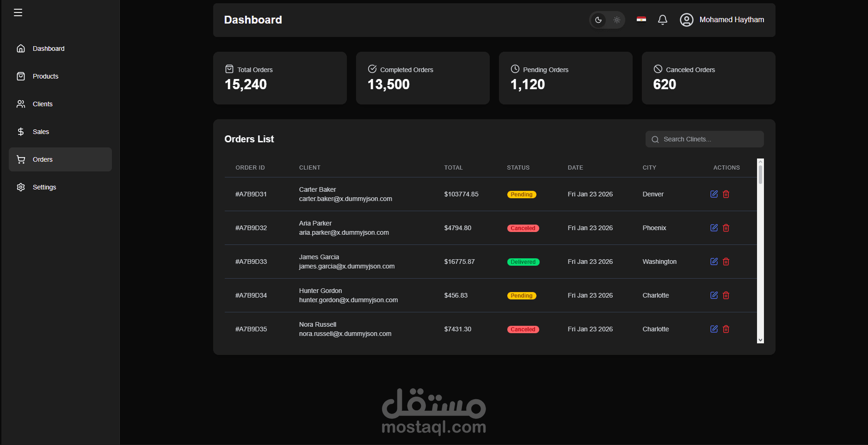
Task: Click city Phoenix
Action: point(654,228)
